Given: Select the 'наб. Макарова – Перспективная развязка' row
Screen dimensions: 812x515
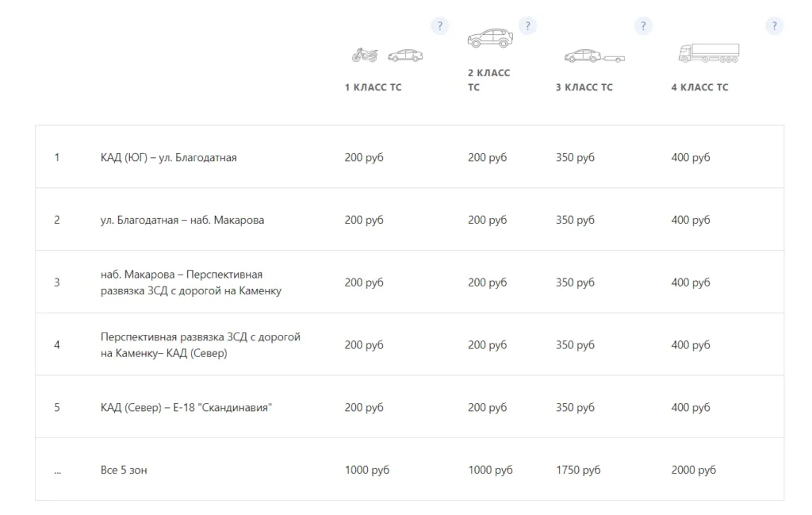Looking at the screenshot, I should [x=190, y=282].
